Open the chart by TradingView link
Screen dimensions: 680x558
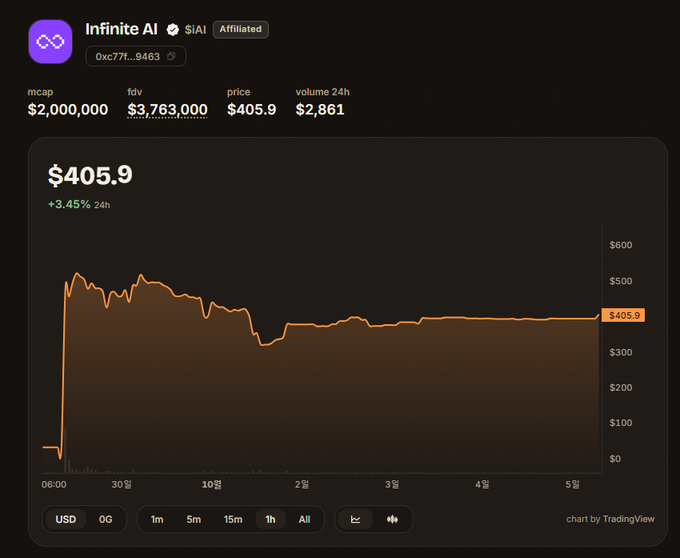coord(610,519)
